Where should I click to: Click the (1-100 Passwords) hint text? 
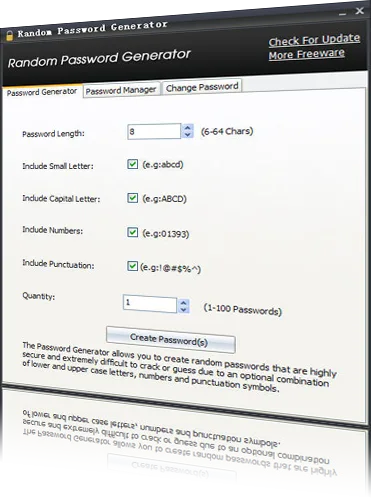click(x=243, y=310)
